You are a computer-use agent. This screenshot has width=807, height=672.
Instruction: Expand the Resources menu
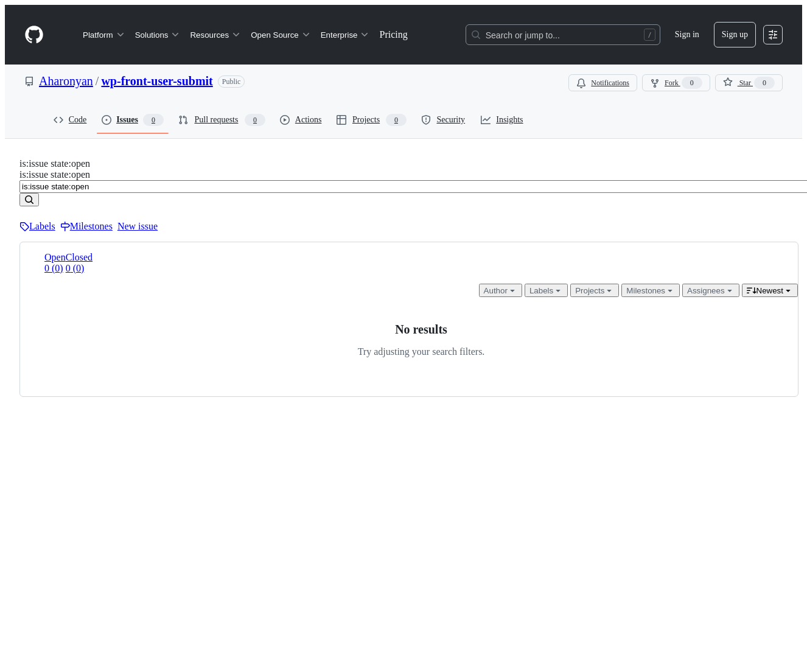click(x=215, y=35)
